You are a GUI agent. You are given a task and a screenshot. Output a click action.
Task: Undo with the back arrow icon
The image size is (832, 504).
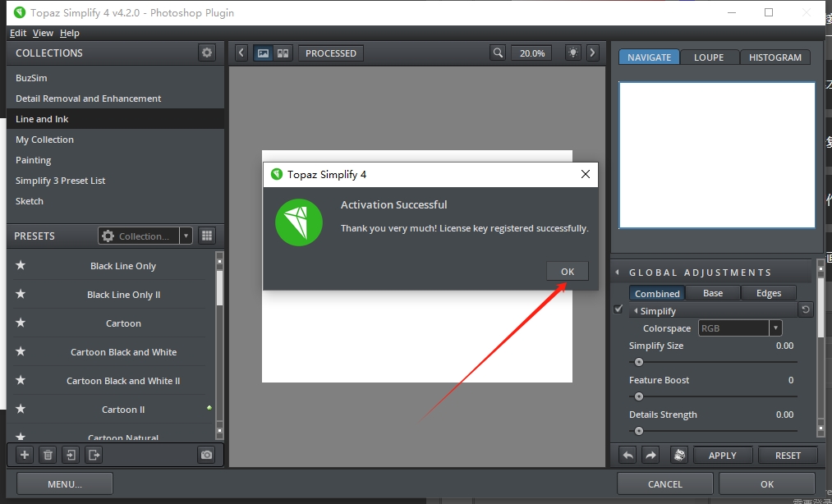pos(628,456)
